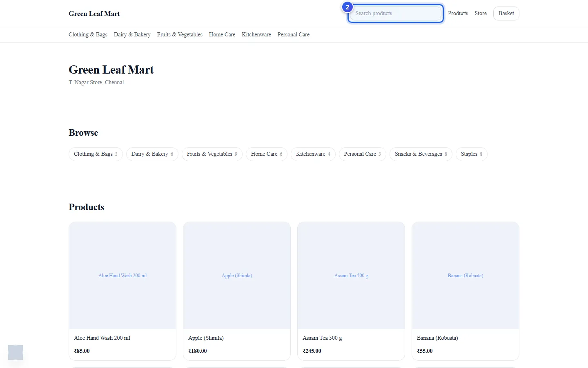Select the Dairy & Bakery 6 browse chip
Viewport: 588px width, 368px height.
(x=152, y=154)
